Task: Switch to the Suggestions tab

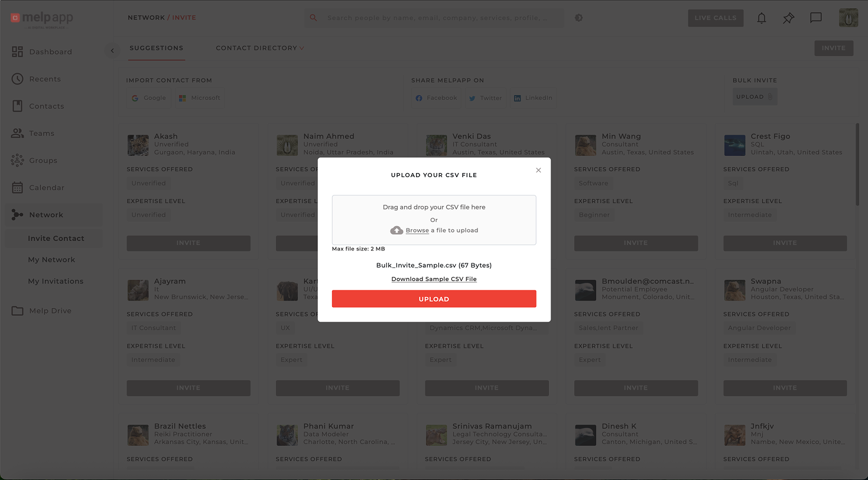Action: (157, 48)
